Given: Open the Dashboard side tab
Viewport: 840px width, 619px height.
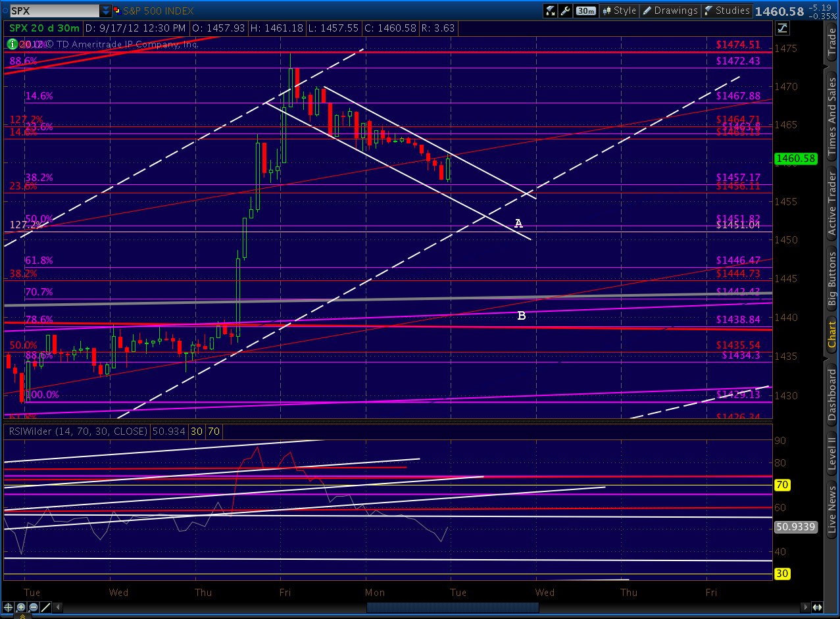Looking at the screenshot, I should (x=832, y=393).
